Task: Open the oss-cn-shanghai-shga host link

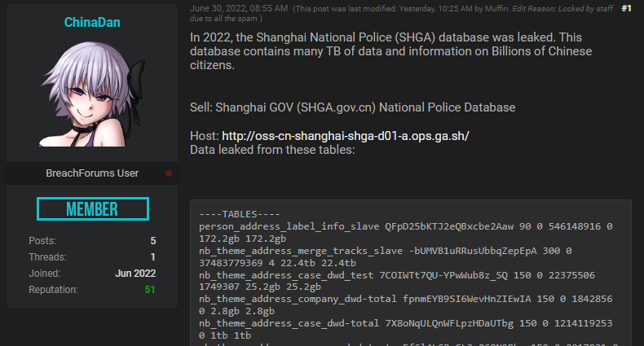Action: click(x=346, y=136)
